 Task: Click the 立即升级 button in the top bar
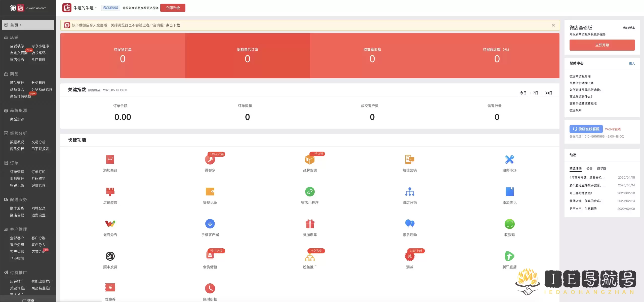[173, 8]
